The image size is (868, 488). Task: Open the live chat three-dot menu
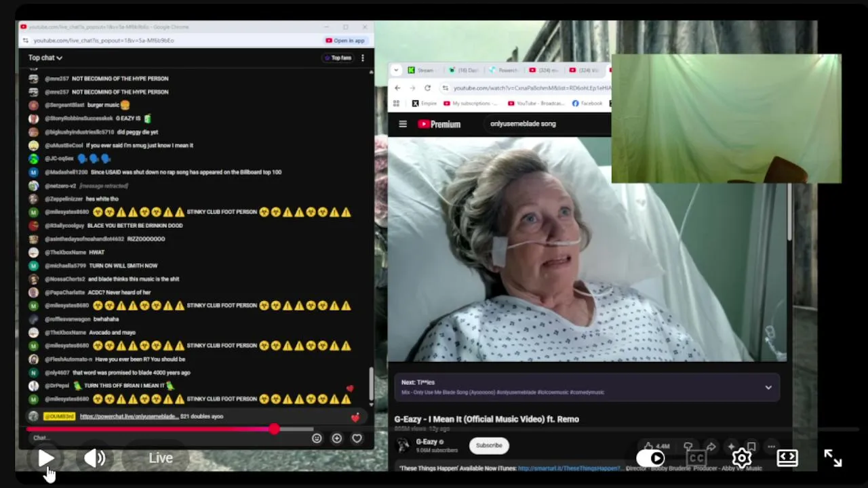tap(363, 58)
